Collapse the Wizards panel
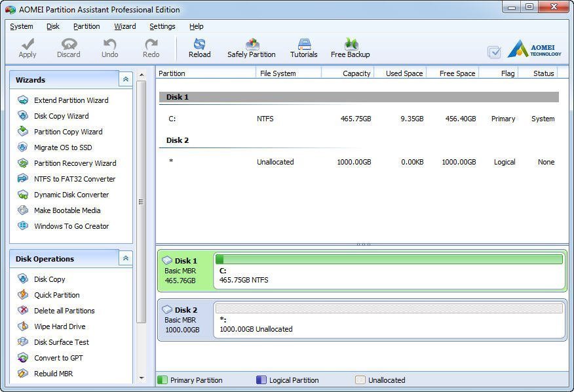The height and width of the screenshot is (392, 574). click(x=126, y=79)
